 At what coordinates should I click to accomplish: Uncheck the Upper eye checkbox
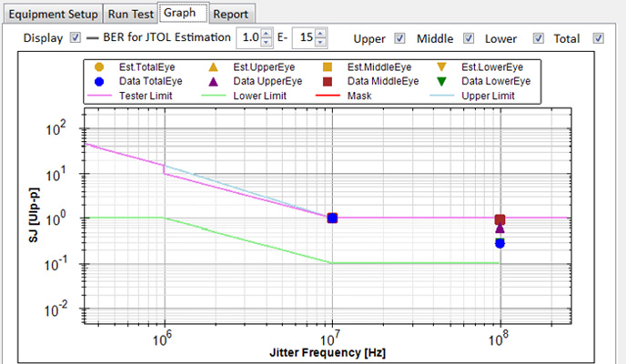(x=399, y=38)
